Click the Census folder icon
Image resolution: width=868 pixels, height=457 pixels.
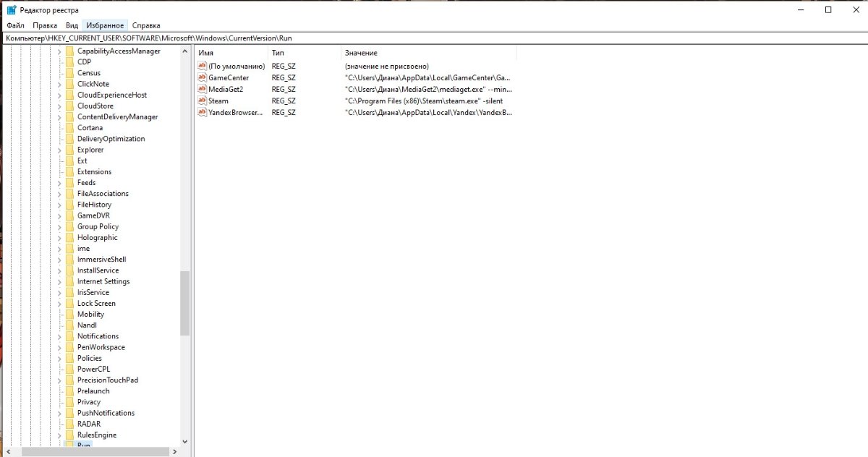[x=69, y=73]
